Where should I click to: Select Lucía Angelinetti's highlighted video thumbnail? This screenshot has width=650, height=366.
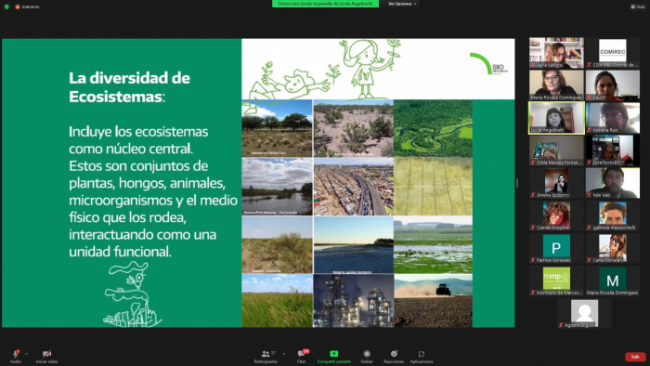point(556,118)
